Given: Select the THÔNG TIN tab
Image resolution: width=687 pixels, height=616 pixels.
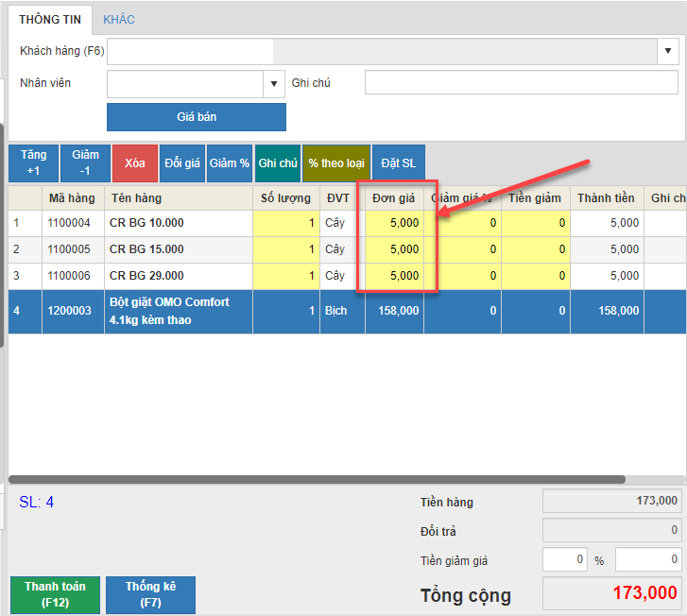Looking at the screenshot, I should 49,19.
